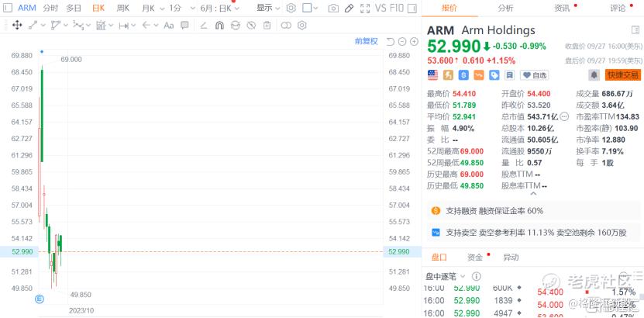Set a price alert with bell icon
The image size is (644, 318).
point(594,74)
